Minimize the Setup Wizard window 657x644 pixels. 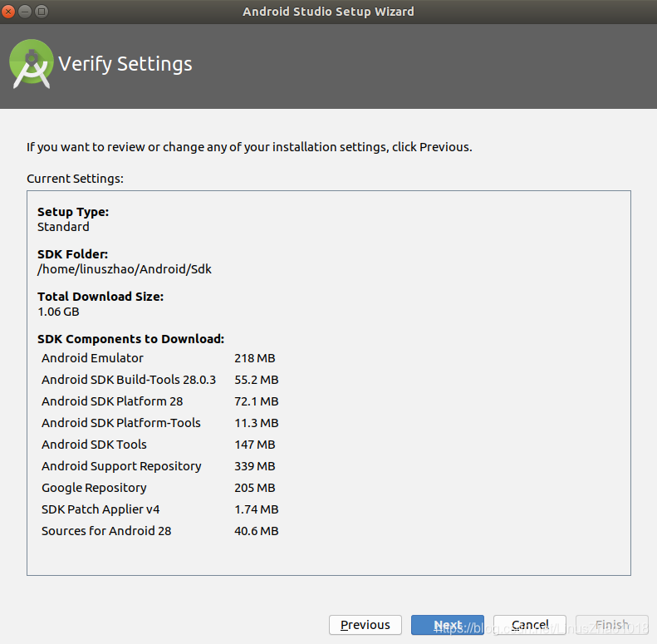pos(25,12)
